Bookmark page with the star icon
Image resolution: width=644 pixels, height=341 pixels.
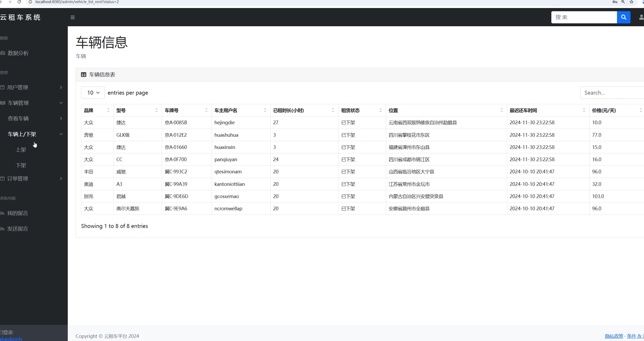coord(632,2)
